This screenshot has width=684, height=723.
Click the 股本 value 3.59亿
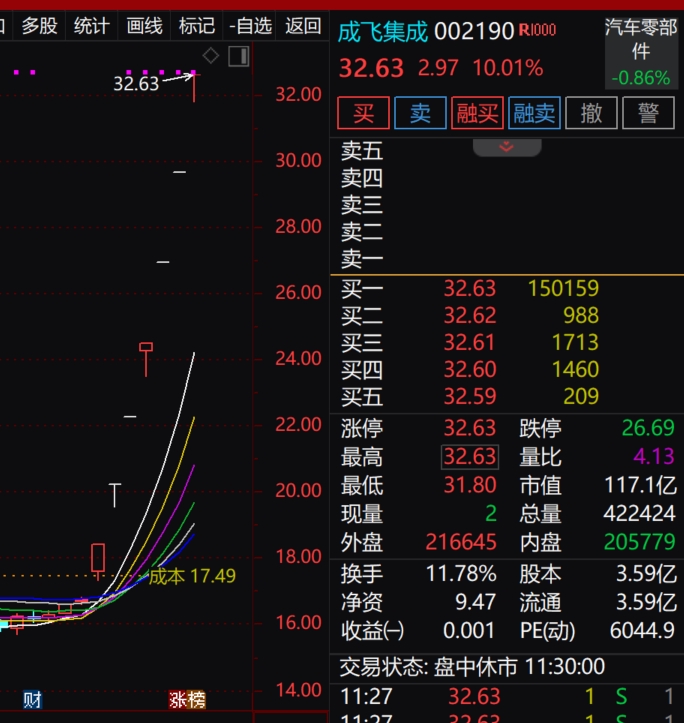click(x=647, y=574)
